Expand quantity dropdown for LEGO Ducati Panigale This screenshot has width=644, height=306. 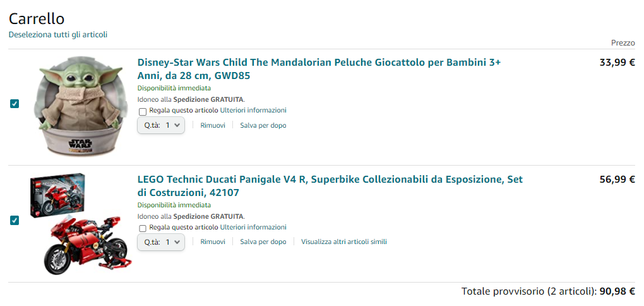click(161, 242)
